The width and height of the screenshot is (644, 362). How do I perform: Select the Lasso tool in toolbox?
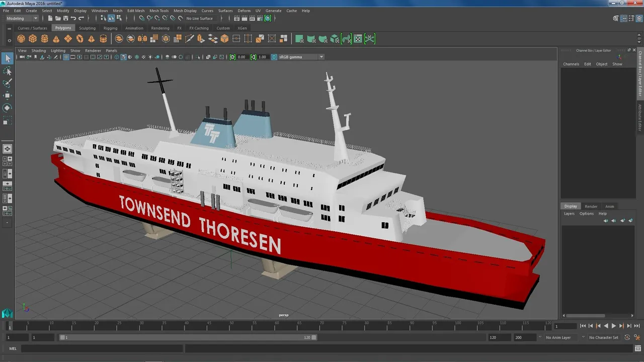coord(7,71)
